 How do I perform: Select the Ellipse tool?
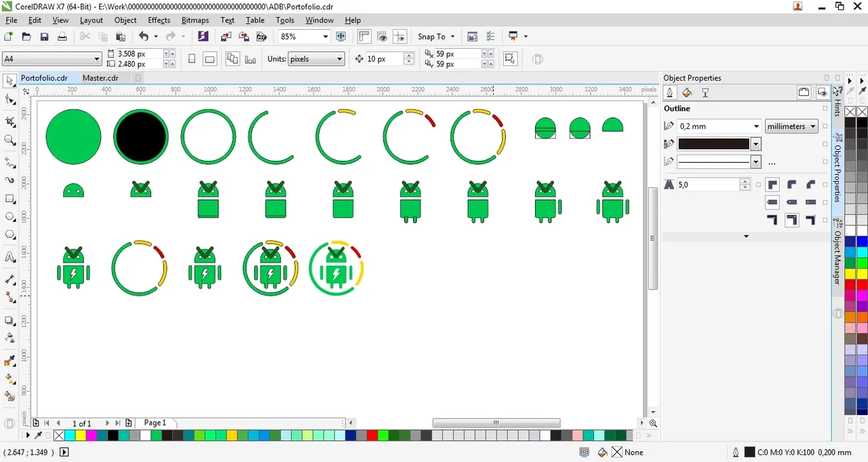[x=9, y=216]
